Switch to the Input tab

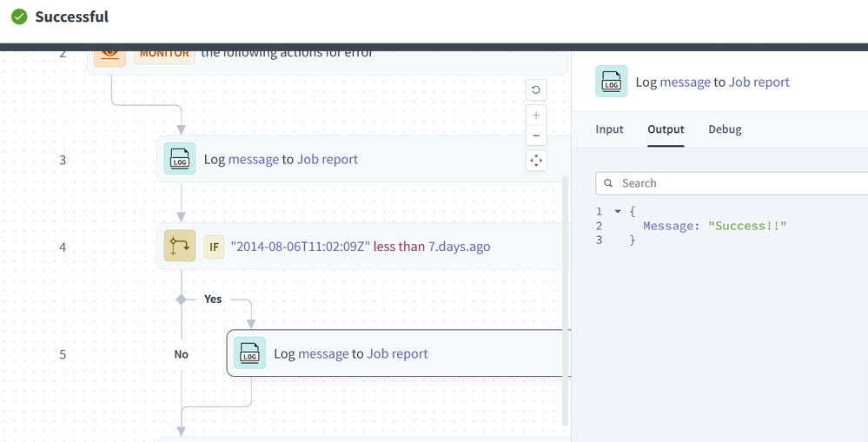[609, 129]
